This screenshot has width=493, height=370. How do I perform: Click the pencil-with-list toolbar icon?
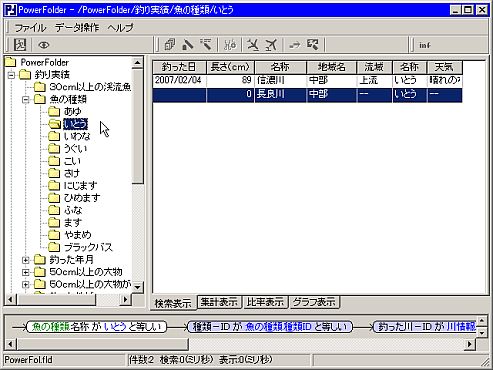(206, 45)
